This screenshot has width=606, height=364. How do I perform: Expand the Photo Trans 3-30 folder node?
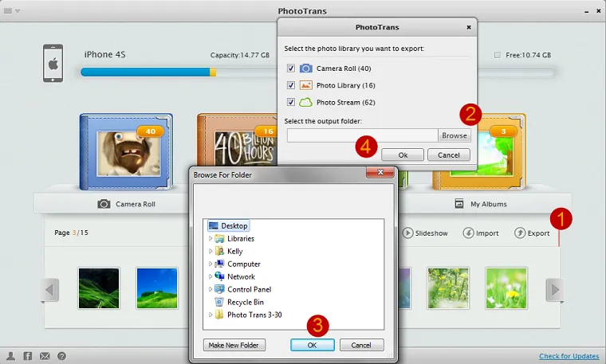[211, 315]
